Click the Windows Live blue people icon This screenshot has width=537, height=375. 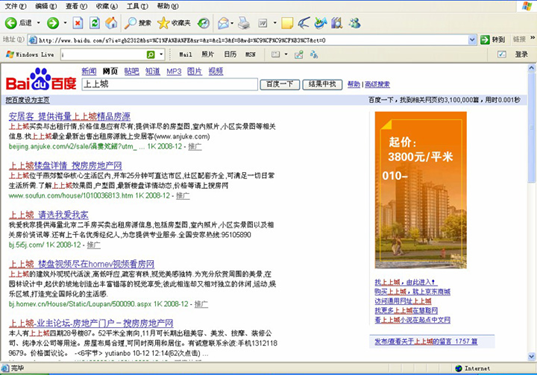coord(314,54)
